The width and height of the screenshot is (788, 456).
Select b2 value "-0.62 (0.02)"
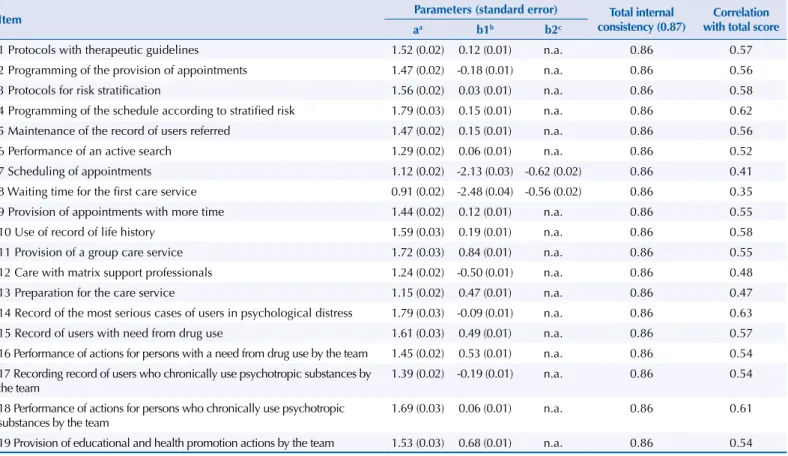point(553,171)
